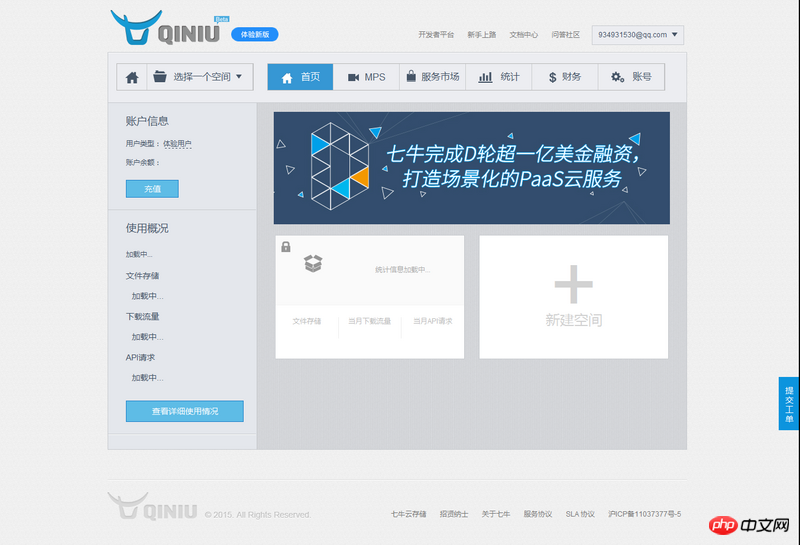The width and height of the screenshot is (800, 545).
Task: Expand the 934931530@qq.com account dropdown
Action: (x=638, y=35)
